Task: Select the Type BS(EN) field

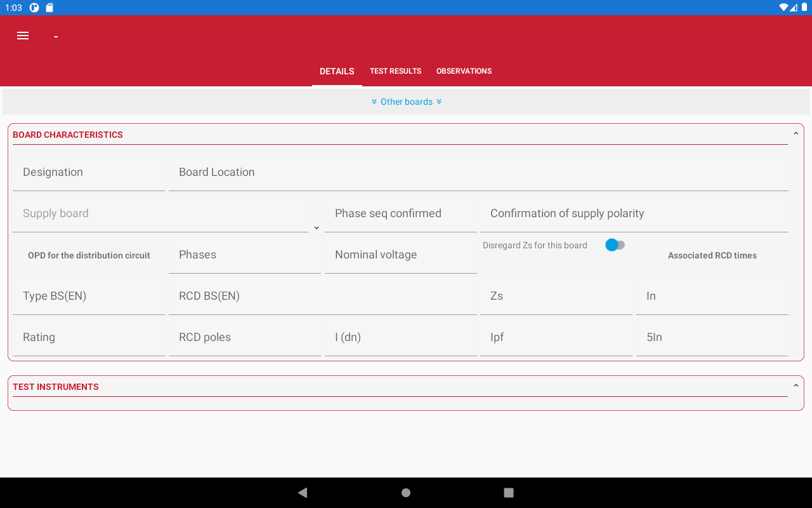Action: coord(89,297)
